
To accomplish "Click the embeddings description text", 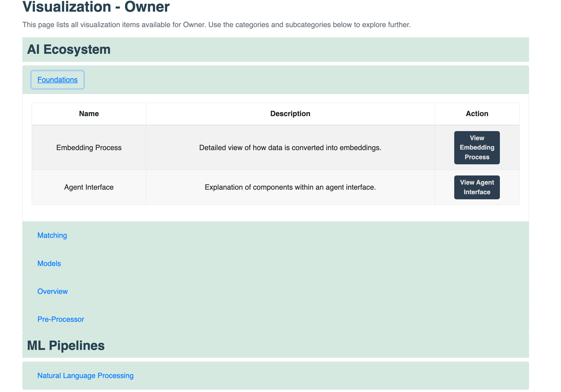I will [x=290, y=148].
